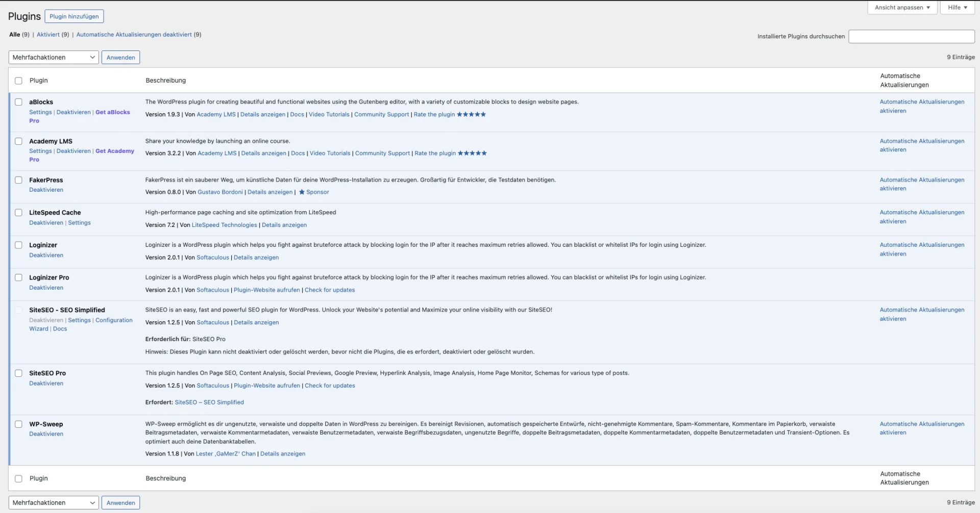Image resolution: width=980 pixels, height=513 pixels.
Task: Check the FakerPress plugin checkbox
Action: pyautogui.click(x=18, y=180)
